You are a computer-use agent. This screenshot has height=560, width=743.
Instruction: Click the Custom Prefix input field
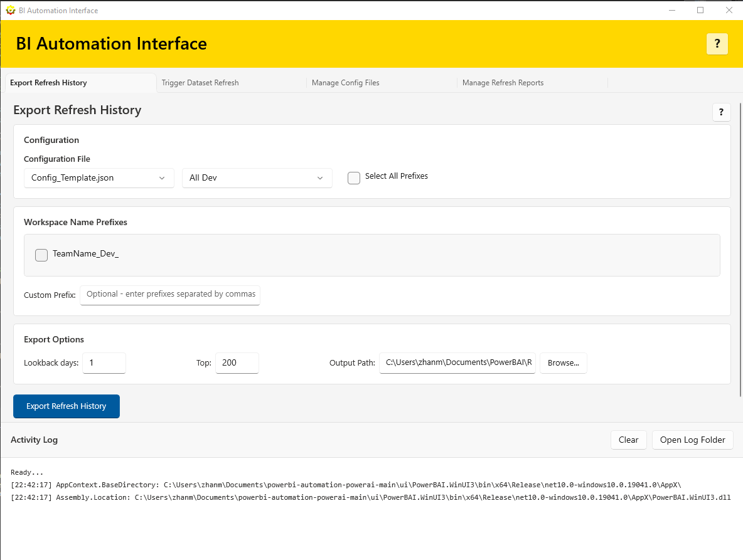coord(169,295)
